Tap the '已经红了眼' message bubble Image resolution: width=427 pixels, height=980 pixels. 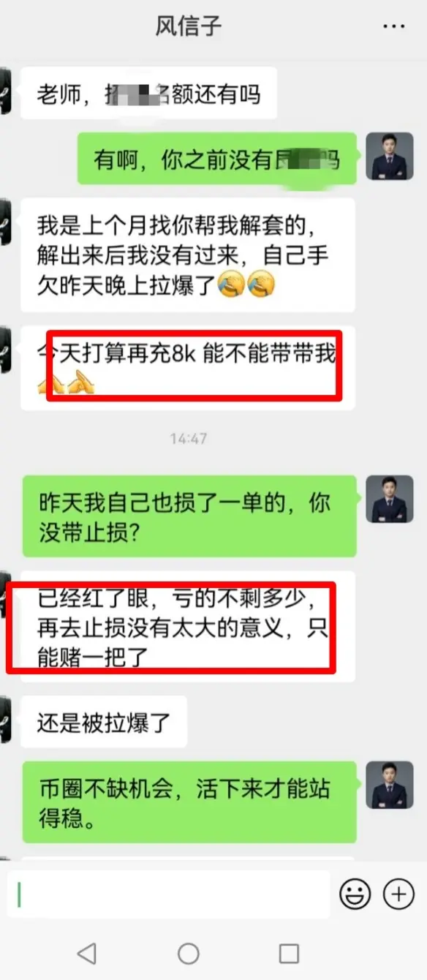click(x=188, y=626)
